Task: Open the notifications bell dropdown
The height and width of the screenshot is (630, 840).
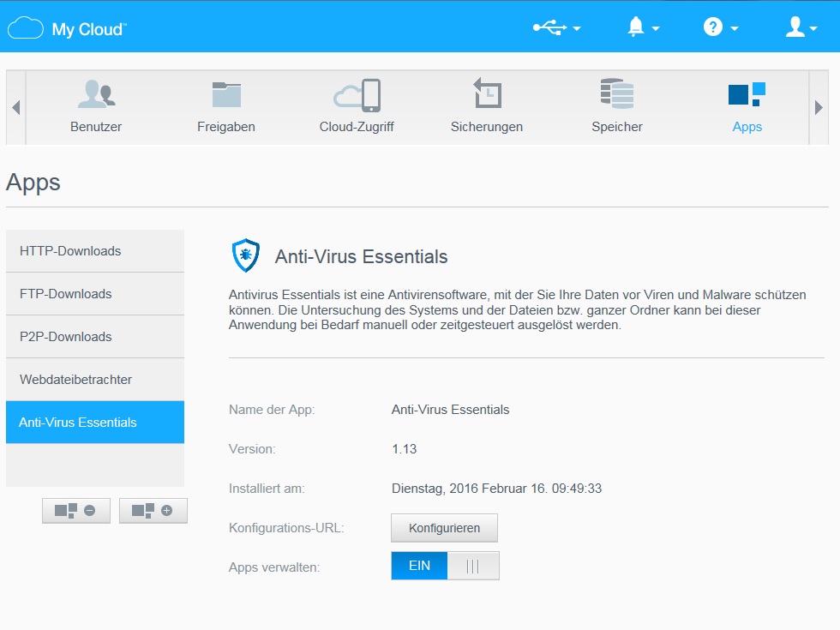Action: coord(643,27)
